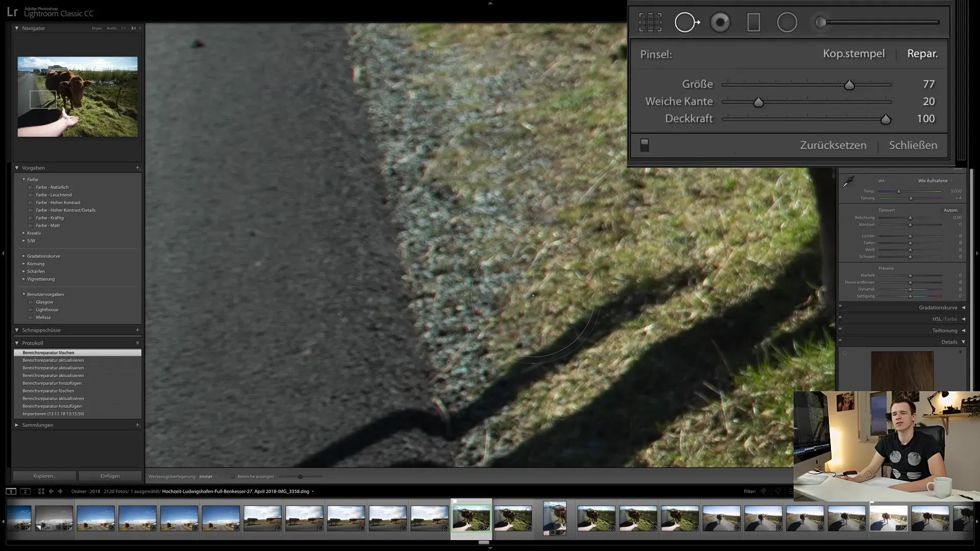Click the Zurücksetzen button
The width and height of the screenshot is (980, 551).
pyautogui.click(x=833, y=145)
